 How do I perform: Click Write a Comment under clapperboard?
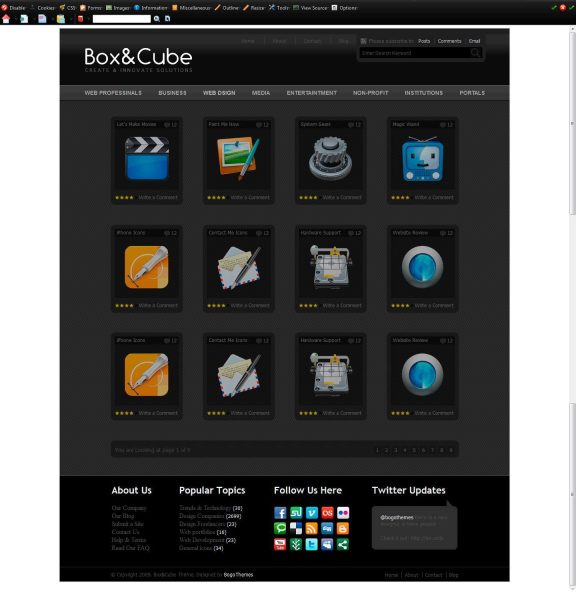coord(158,197)
